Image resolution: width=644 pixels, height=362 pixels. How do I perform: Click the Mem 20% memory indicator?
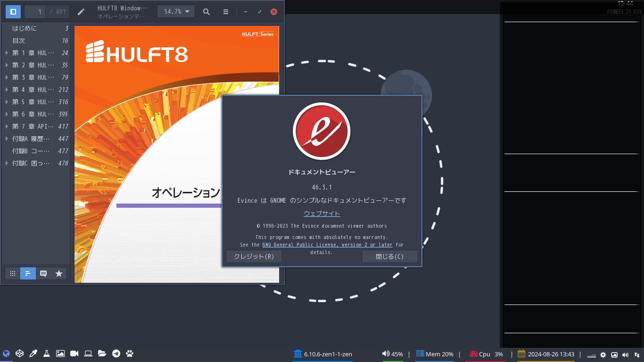[x=434, y=354]
